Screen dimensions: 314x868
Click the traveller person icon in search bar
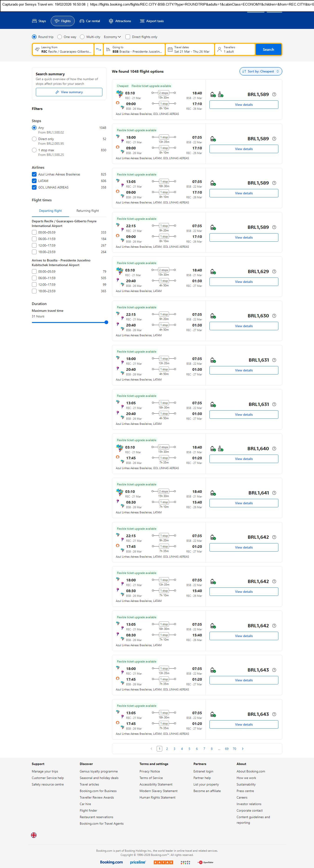219,50
